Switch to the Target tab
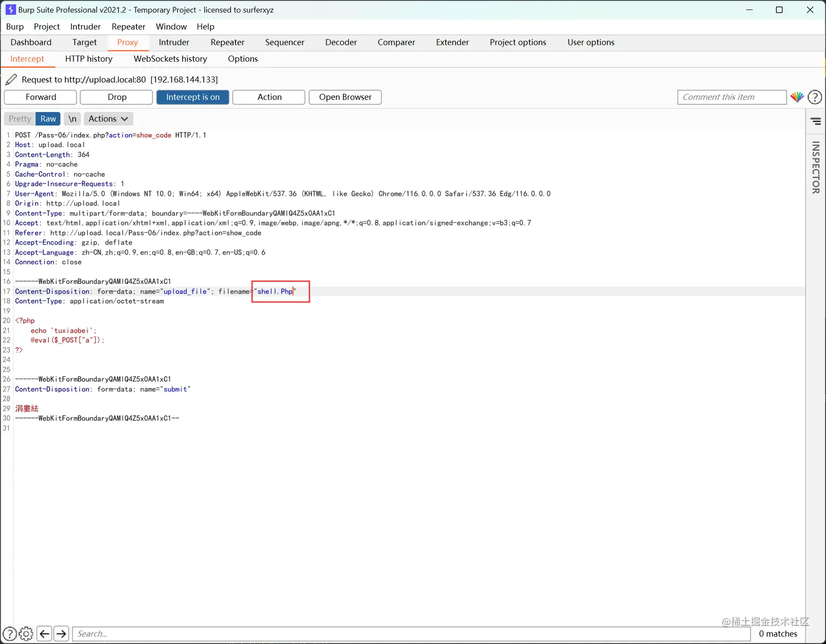The width and height of the screenshot is (826, 644). pos(85,43)
